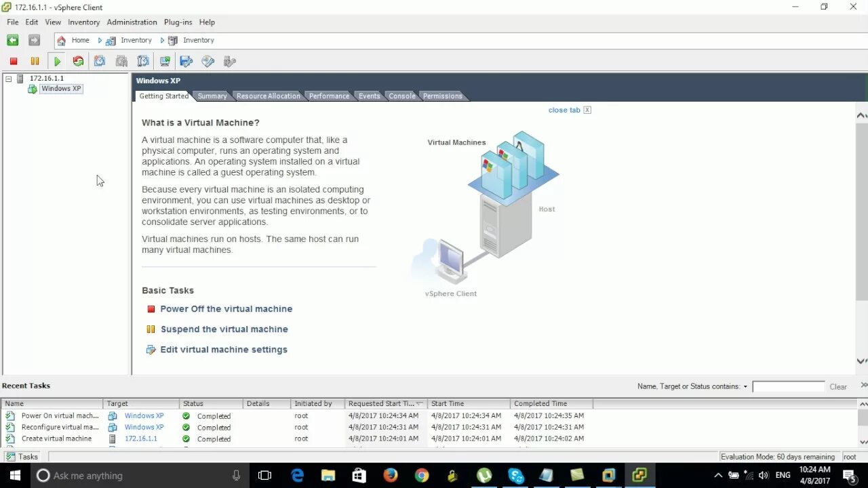868x488 pixels.
Task: Open Google Chrome from the taskbar
Action: [x=422, y=475]
